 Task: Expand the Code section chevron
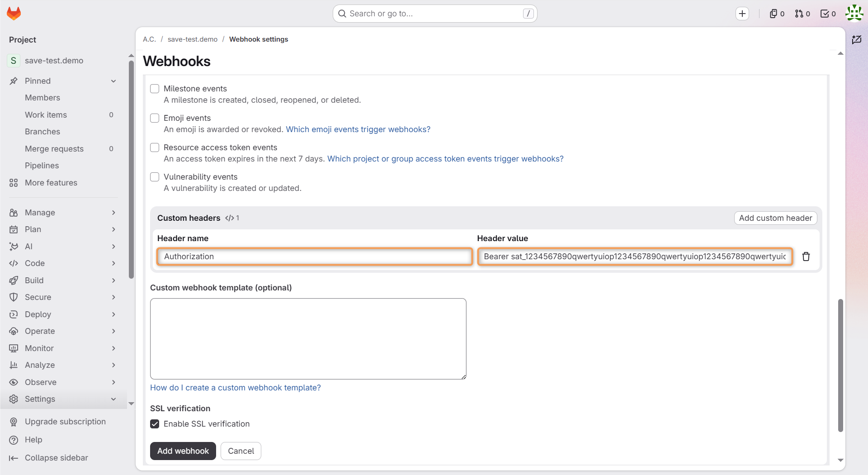point(113,263)
